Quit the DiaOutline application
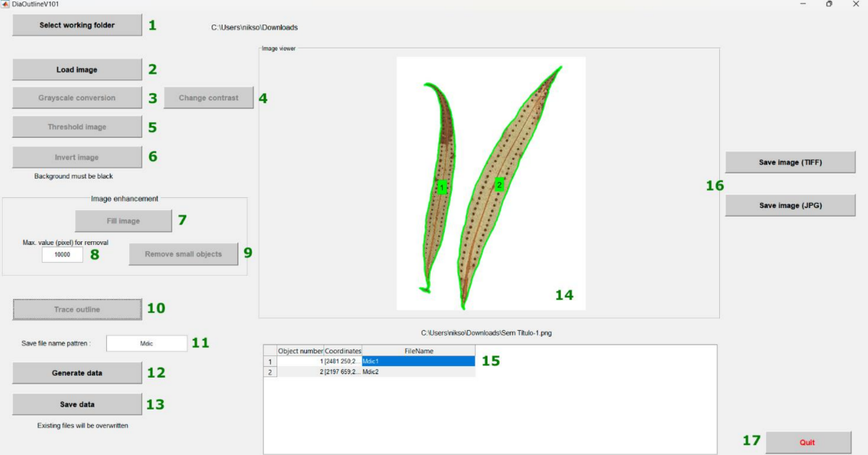The image size is (868, 455). click(x=808, y=442)
